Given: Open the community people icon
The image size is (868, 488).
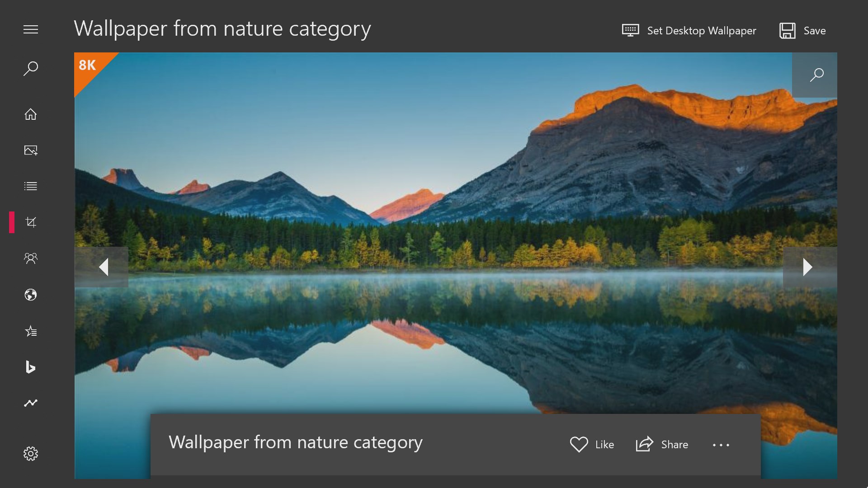Looking at the screenshot, I should 31,258.
